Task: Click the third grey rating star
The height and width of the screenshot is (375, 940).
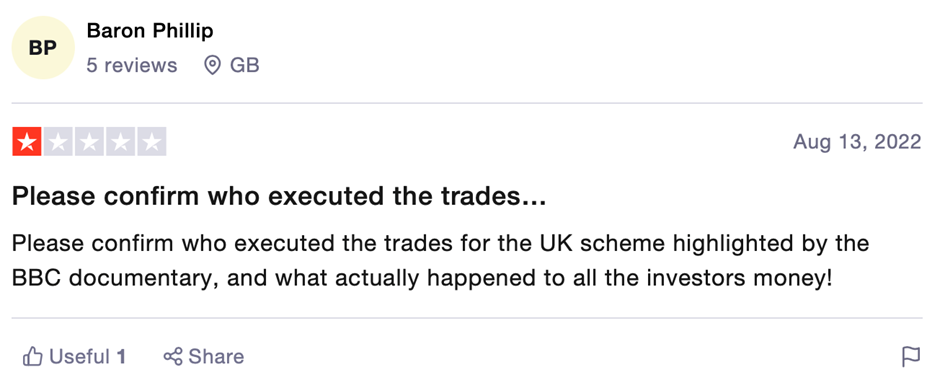Action: [x=89, y=142]
